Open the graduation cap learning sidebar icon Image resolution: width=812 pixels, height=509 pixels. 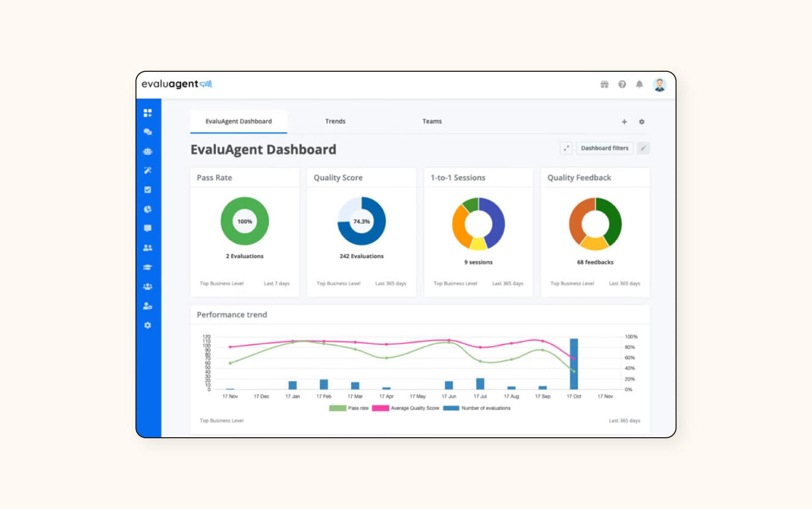coord(148,267)
